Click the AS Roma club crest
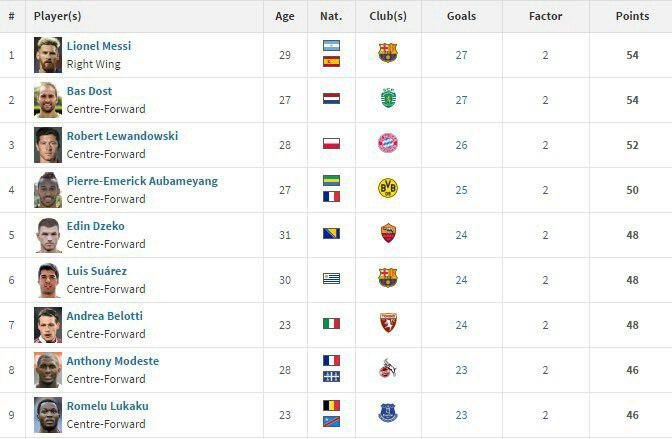 click(x=388, y=233)
